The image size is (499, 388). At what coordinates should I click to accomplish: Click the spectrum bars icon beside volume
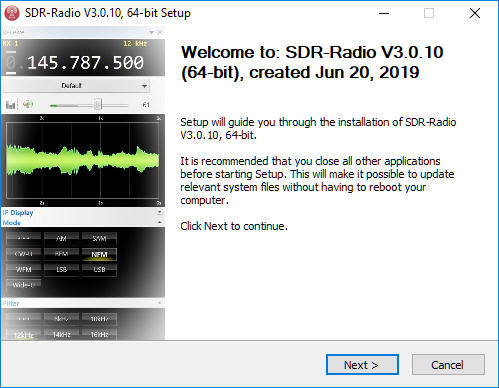click(10, 105)
